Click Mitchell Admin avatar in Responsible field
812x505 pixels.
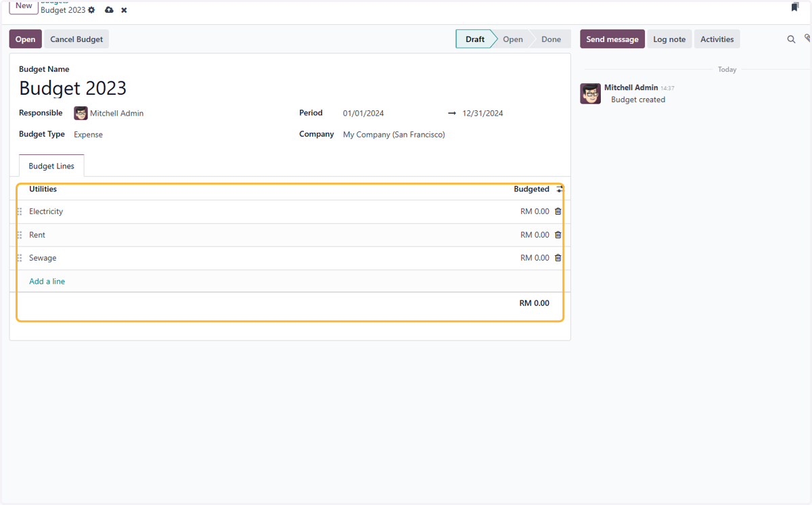pyautogui.click(x=81, y=114)
